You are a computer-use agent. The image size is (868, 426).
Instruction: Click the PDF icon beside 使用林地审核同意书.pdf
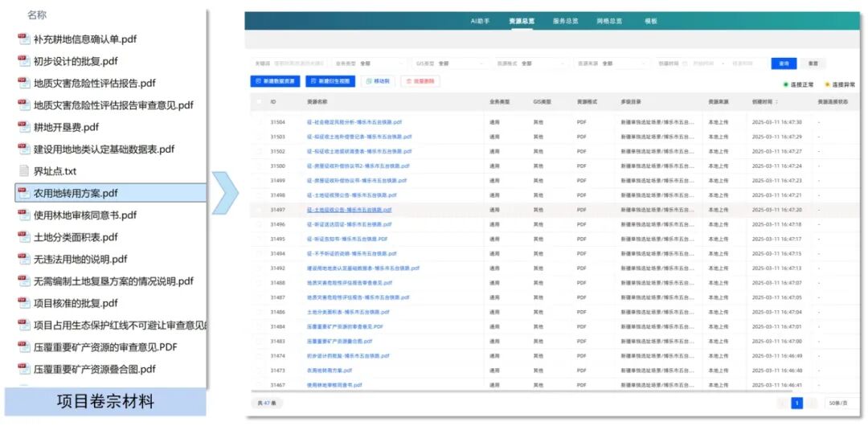[x=23, y=215]
